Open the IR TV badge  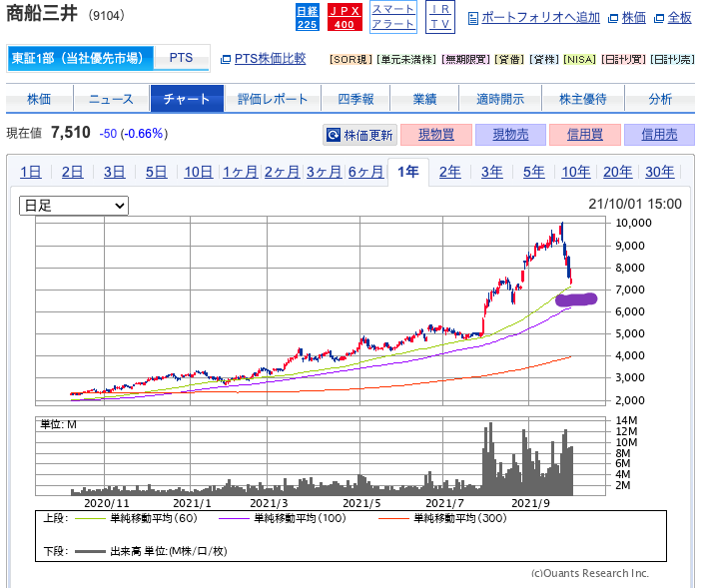point(440,17)
